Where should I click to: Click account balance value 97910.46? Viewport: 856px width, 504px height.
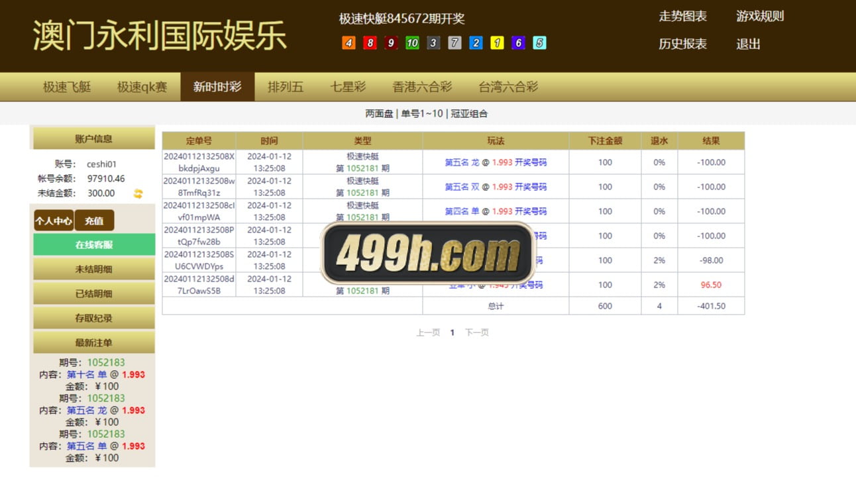pos(106,179)
